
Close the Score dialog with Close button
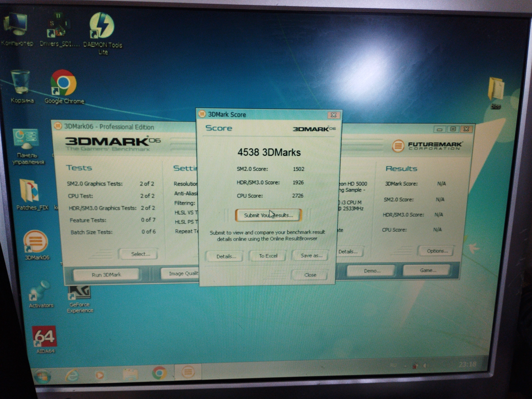[x=310, y=275]
